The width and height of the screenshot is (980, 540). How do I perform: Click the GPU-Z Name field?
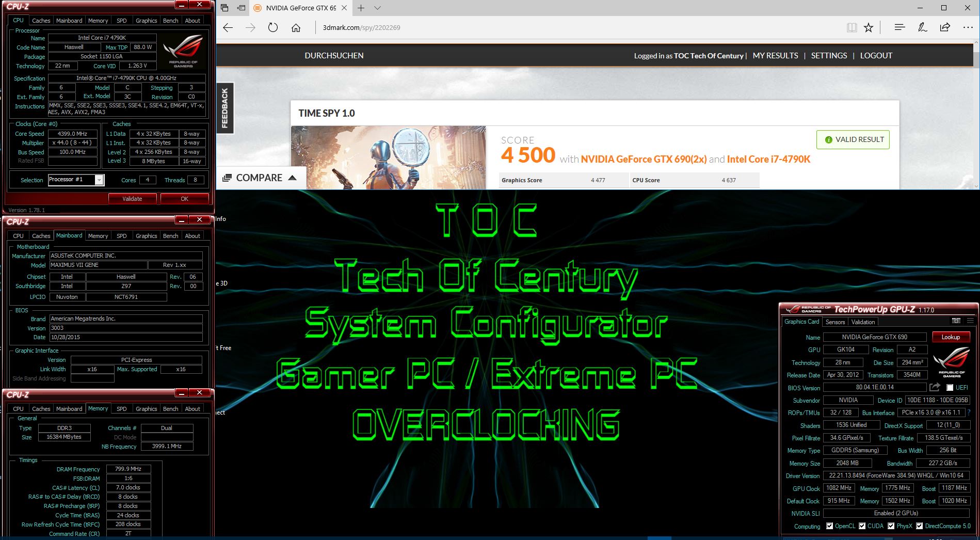pyautogui.click(x=874, y=337)
